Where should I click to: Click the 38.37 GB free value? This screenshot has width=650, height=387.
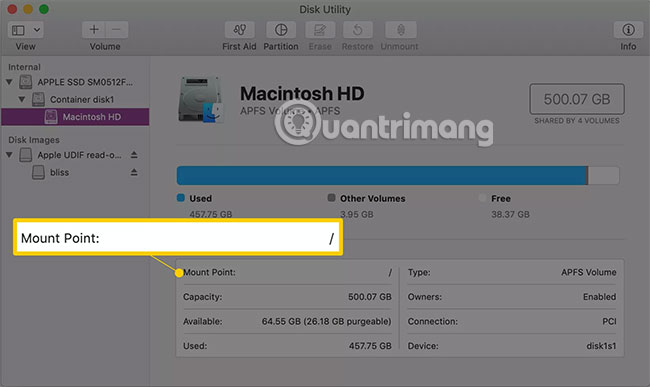510,215
